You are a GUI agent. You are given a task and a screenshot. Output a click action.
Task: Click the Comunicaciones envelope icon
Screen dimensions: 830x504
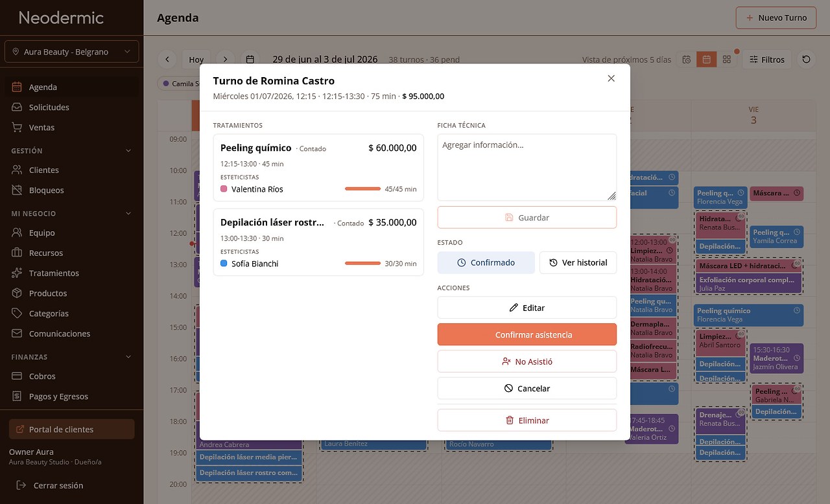coord(17,334)
